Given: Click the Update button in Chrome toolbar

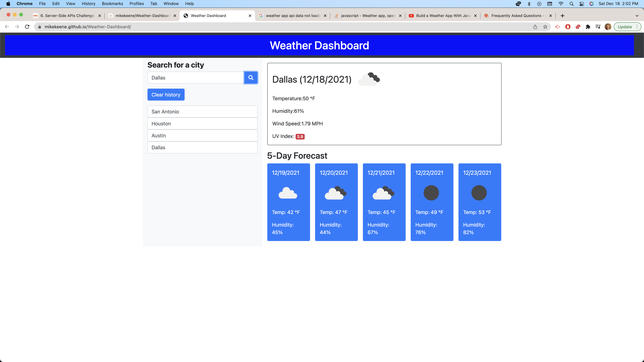Looking at the screenshot, I should (625, 27).
